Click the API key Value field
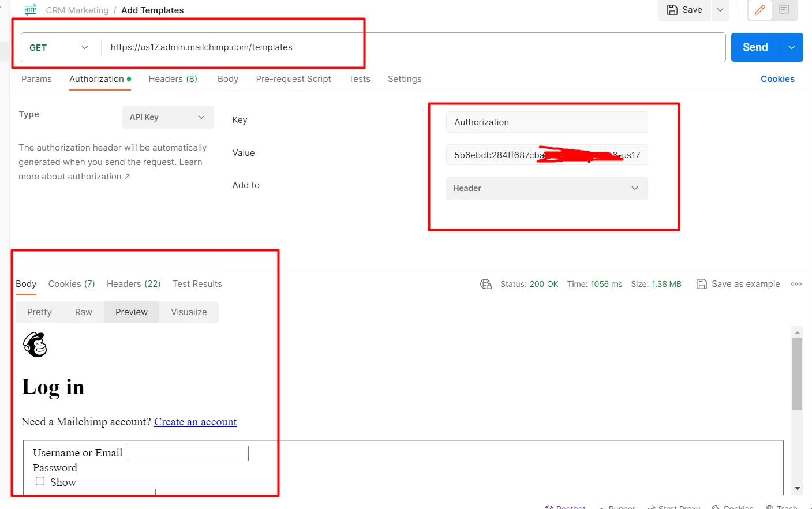The image size is (812, 509). point(547,155)
